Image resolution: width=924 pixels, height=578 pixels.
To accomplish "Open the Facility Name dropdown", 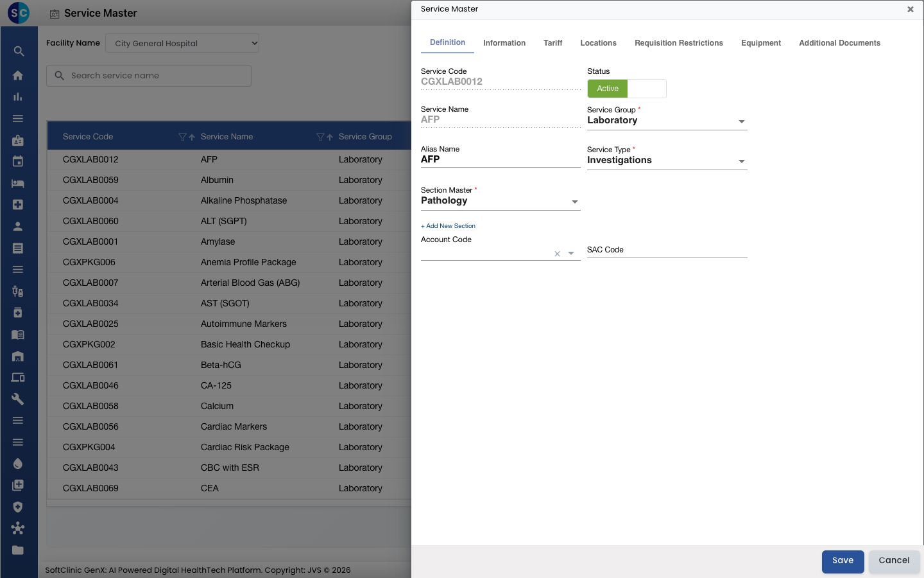I will [x=182, y=43].
